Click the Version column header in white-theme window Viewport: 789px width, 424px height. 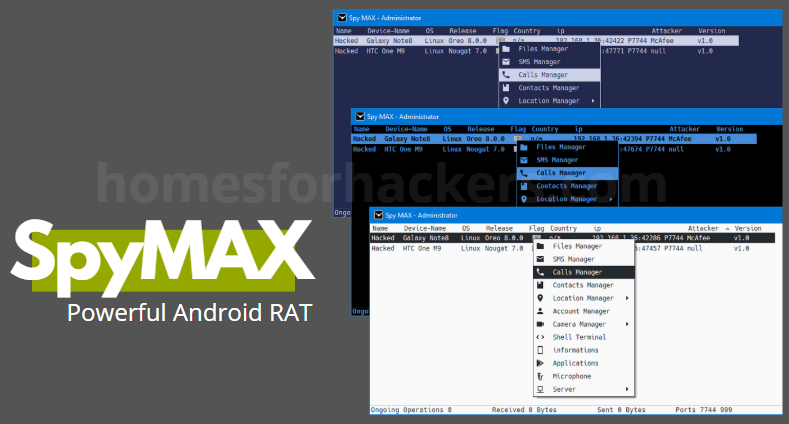pyautogui.click(x=748, y=228)
